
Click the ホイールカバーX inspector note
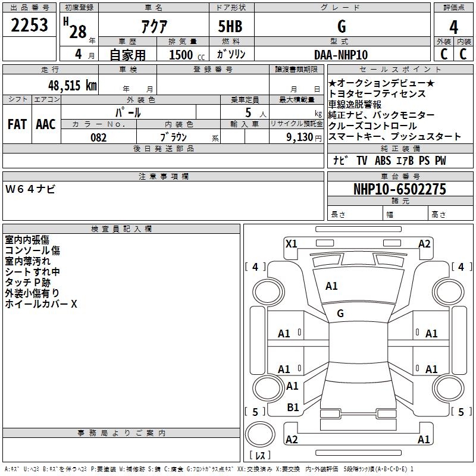[40, 304]
